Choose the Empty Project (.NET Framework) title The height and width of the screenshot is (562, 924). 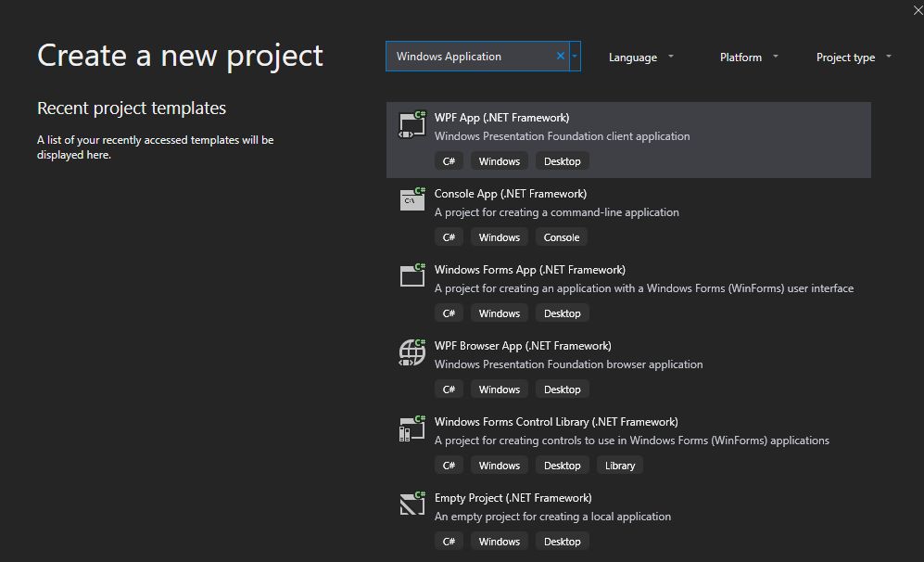(x=513, y=498)
